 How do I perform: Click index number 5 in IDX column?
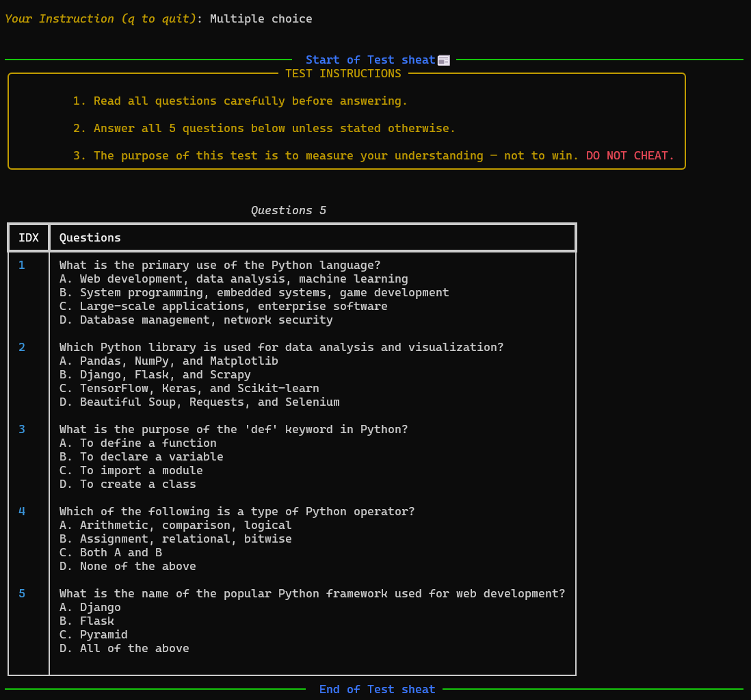coord(22,594)
